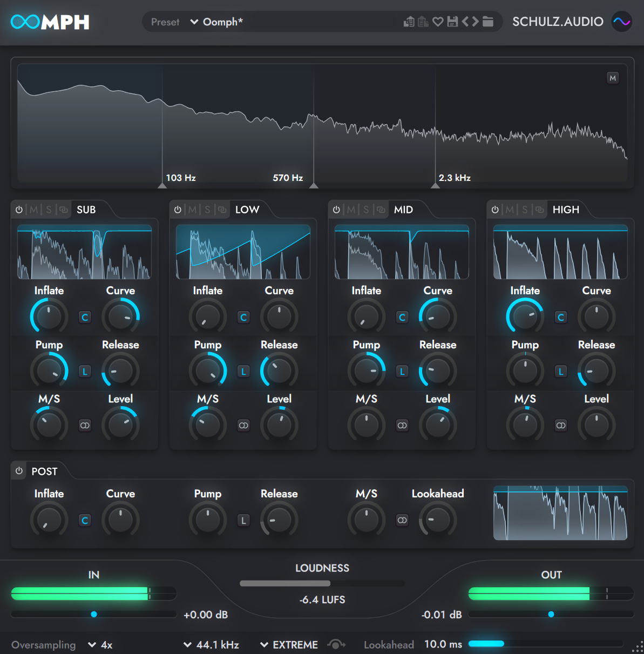Open the preset browser folder icon
This screenshot has width=644, height=654.
(x=487, y=21)
